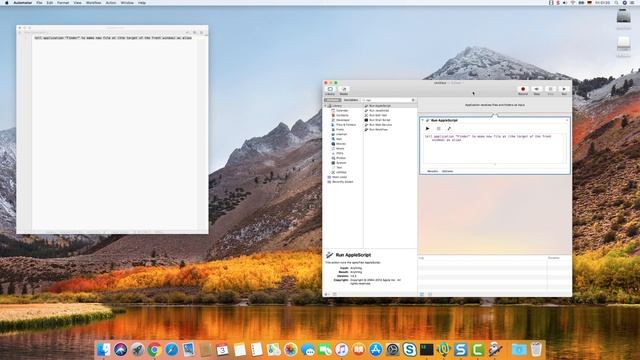The height and width of the screenshot is (360, 640).
Task: Switch to the Actions tab
Action: (x=333, y=100)
